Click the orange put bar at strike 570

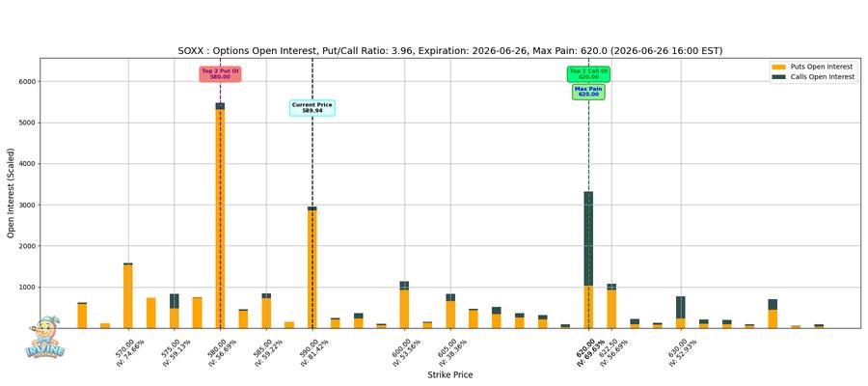tap(128, 296)
